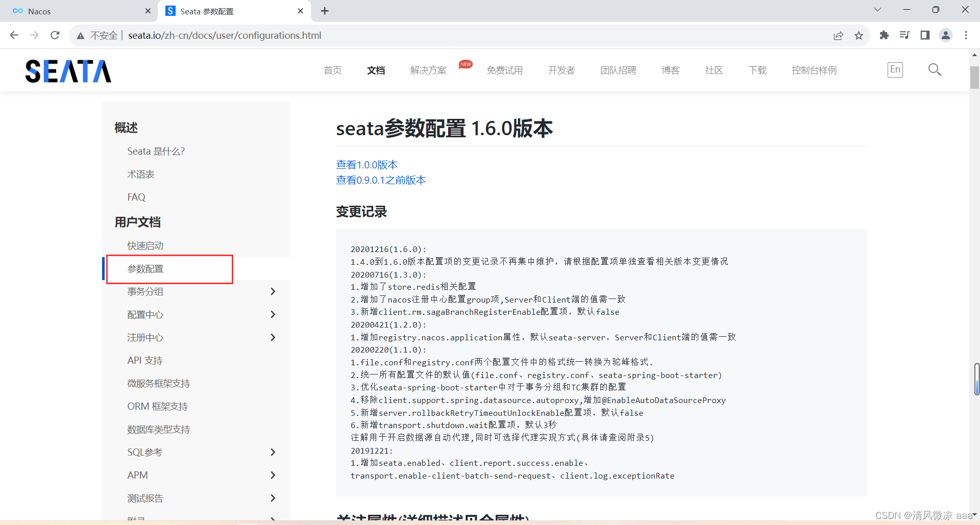Open sidebar item ORM 框架支持
Viewport: 980px width, 525px height.
158,406
